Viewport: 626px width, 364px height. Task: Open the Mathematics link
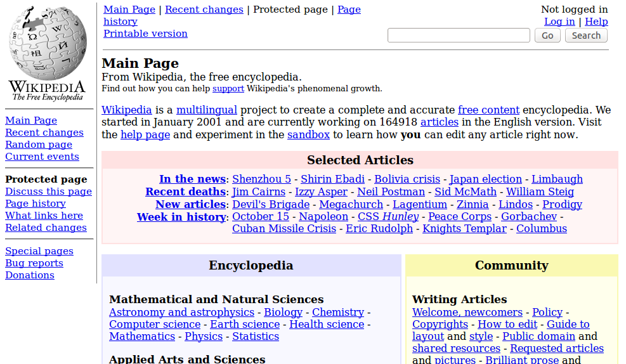tap(142, 337)
